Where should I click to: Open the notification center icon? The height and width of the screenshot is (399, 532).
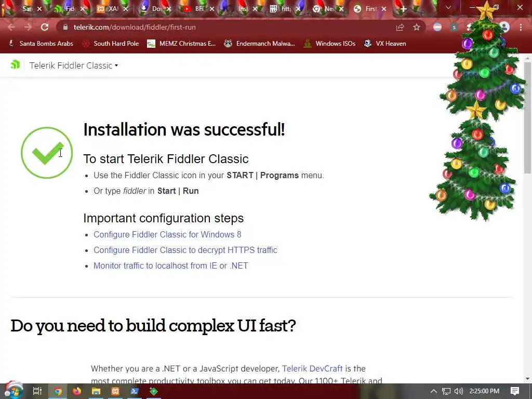click(x=515, y=391)
